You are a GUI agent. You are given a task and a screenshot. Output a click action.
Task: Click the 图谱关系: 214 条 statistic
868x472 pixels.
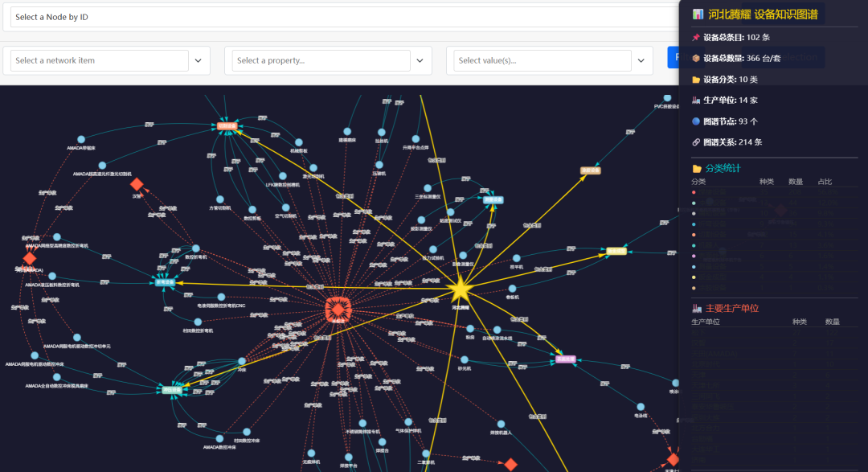point(732,142)
